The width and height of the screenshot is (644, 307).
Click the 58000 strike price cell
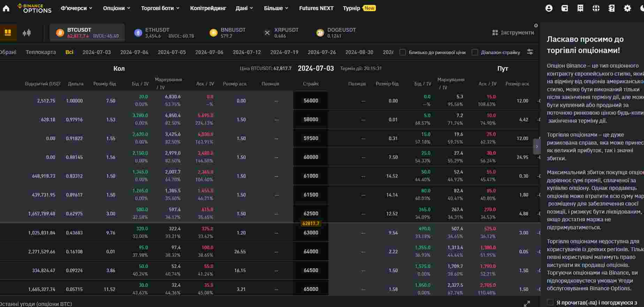(x=311, y=119)
